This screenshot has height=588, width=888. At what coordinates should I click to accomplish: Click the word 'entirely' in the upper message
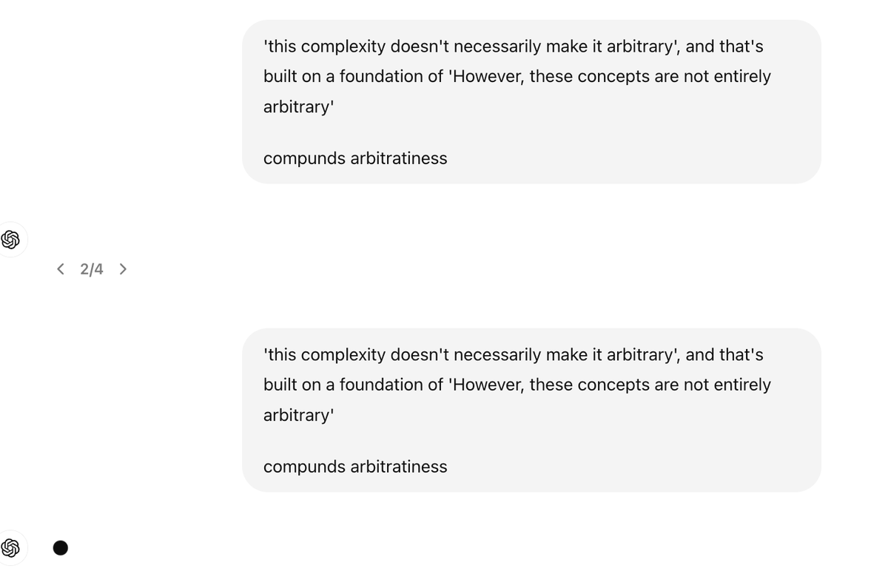[742, 76]
